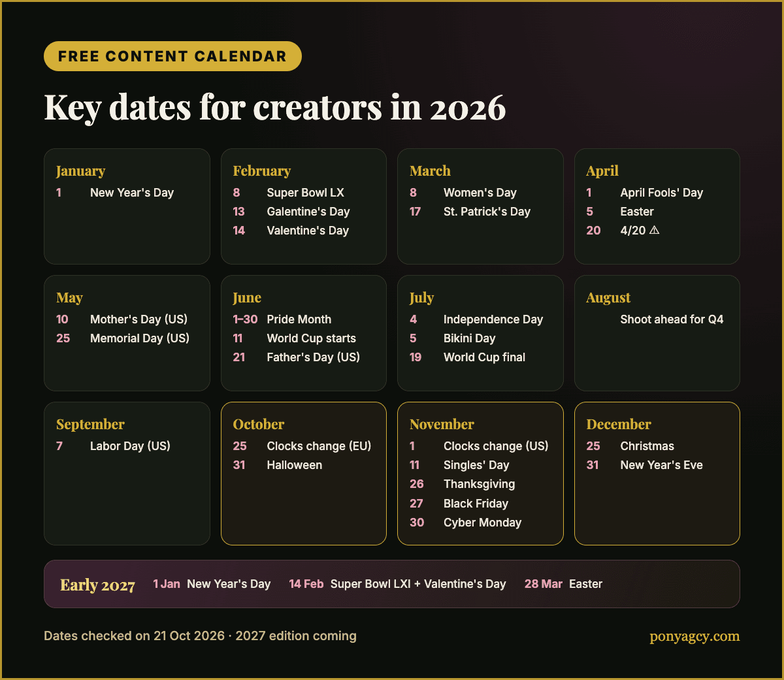Click the date number 20 in April
784x680 pixels.
point(593,231)
